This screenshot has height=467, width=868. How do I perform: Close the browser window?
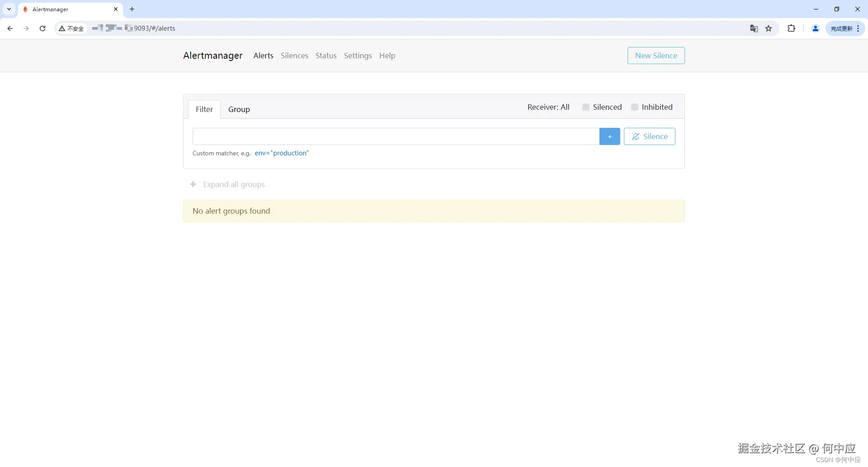pos(858,9)
